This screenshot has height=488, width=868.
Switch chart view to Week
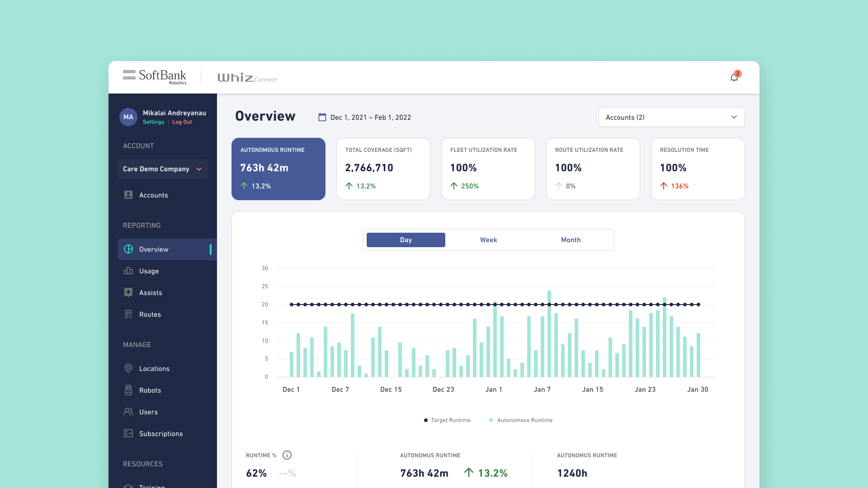pyautogui.click(x=488, y=240)
